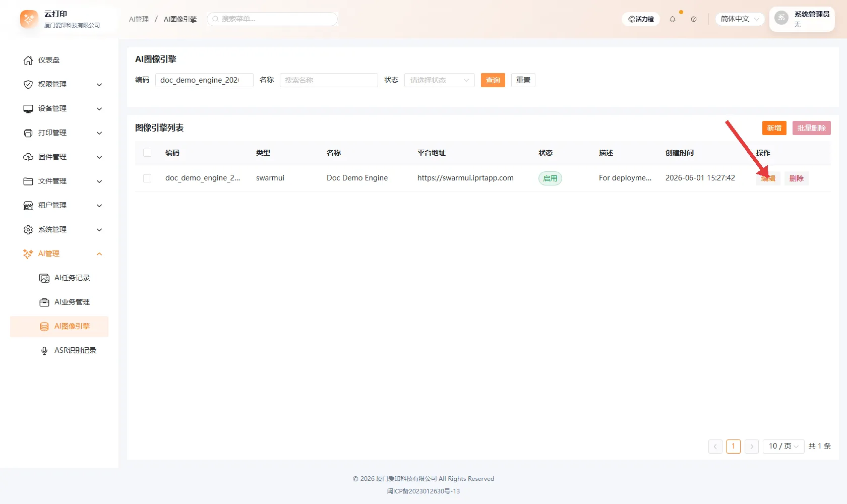Open the 10 / 页 page size dropdown
Screen dimensions: 847x504
point(783,447)
